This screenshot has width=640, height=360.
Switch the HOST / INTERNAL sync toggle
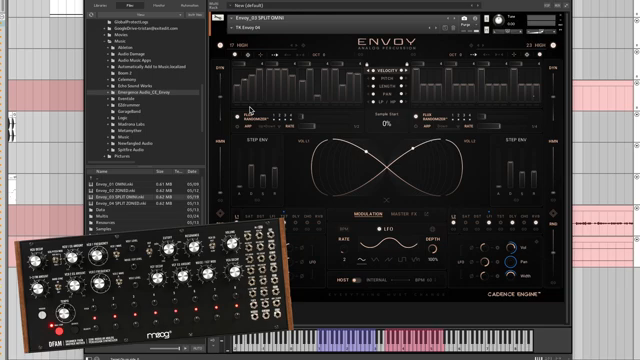tap(356, 280)
